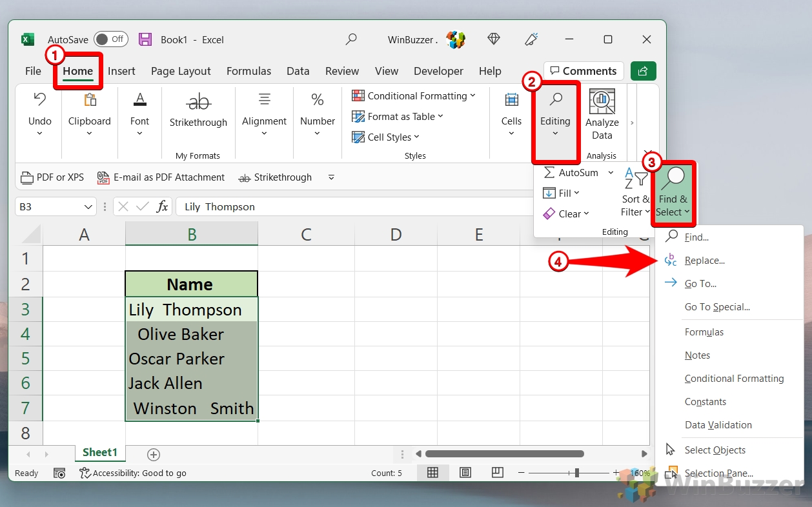The height and width of the screenshot is (507, 812).
Task: Open the WinBuzzer account profile
Action: tap(427, 39)
